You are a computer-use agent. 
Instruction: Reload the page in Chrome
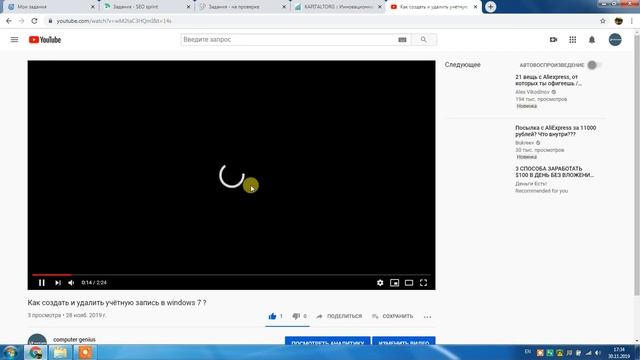pyautogui.click(x=34, y=21)
